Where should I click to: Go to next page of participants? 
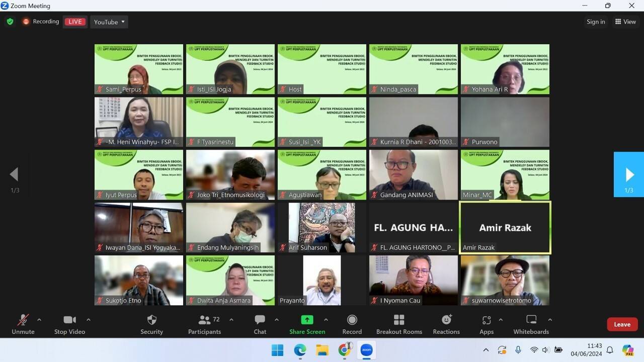tap(629, 174)
